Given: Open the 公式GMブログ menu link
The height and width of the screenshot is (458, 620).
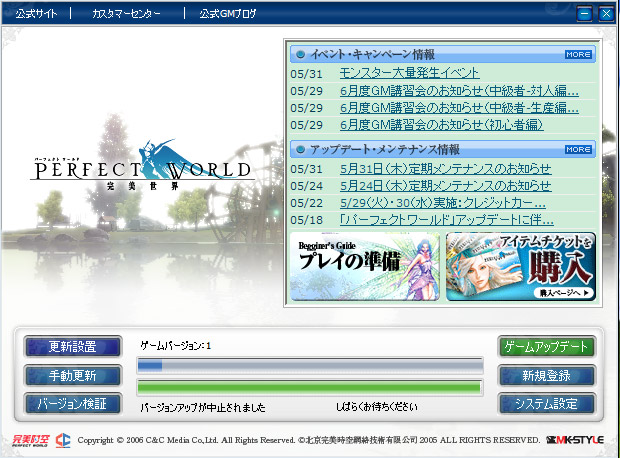Looking at the screenshot, I should click(x=227, y=14).
